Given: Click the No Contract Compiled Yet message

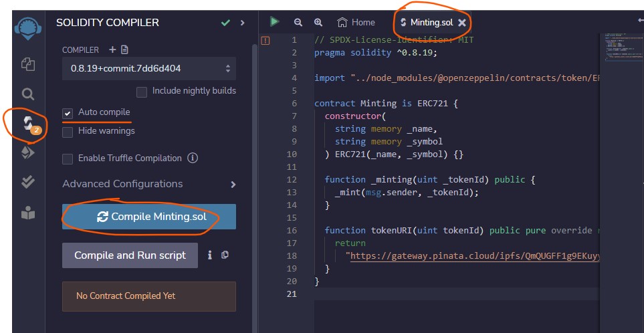Looking at the screenshot, I should click(x=149, y=296).
